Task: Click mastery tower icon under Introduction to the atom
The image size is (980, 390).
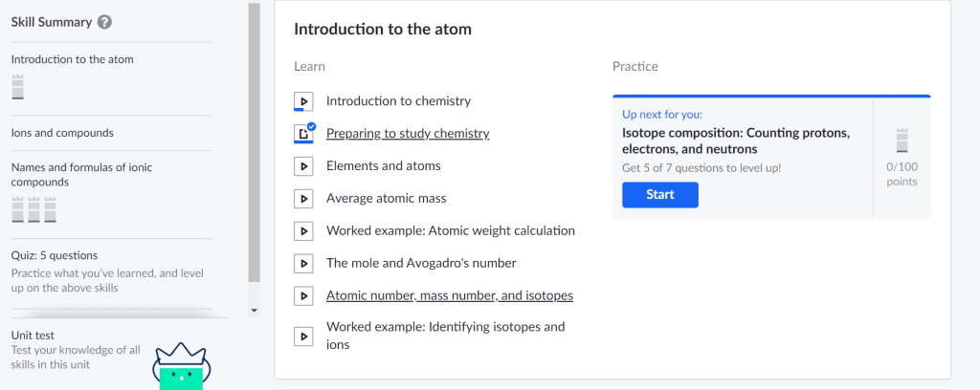Action: pyautogui.click(x=17, y=87)
